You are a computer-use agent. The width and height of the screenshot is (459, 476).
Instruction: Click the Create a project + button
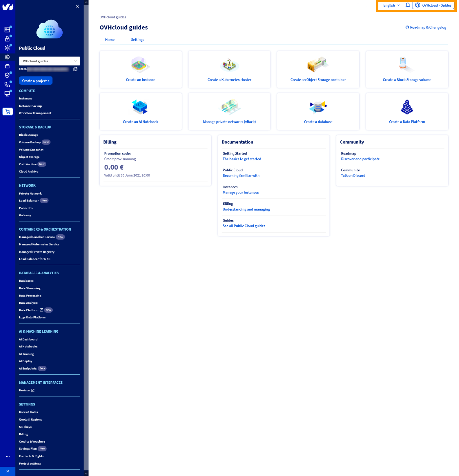35,80
